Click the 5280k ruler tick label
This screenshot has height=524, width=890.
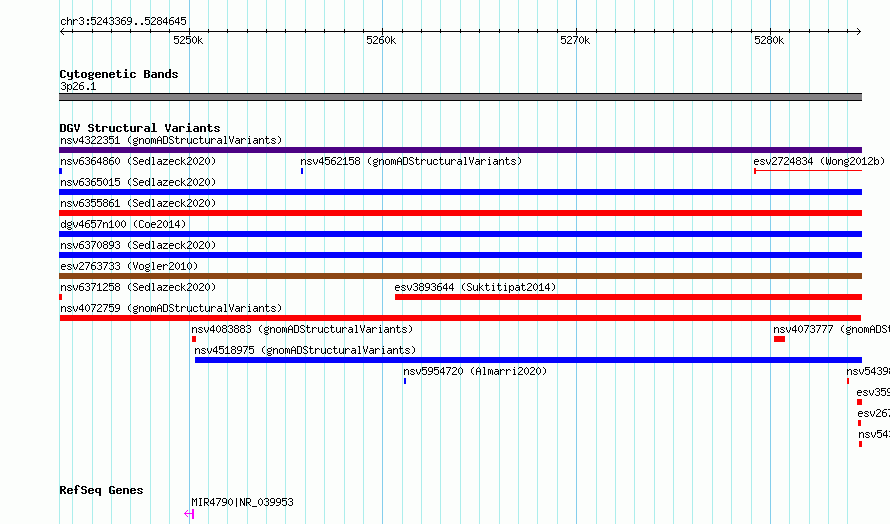769,40
